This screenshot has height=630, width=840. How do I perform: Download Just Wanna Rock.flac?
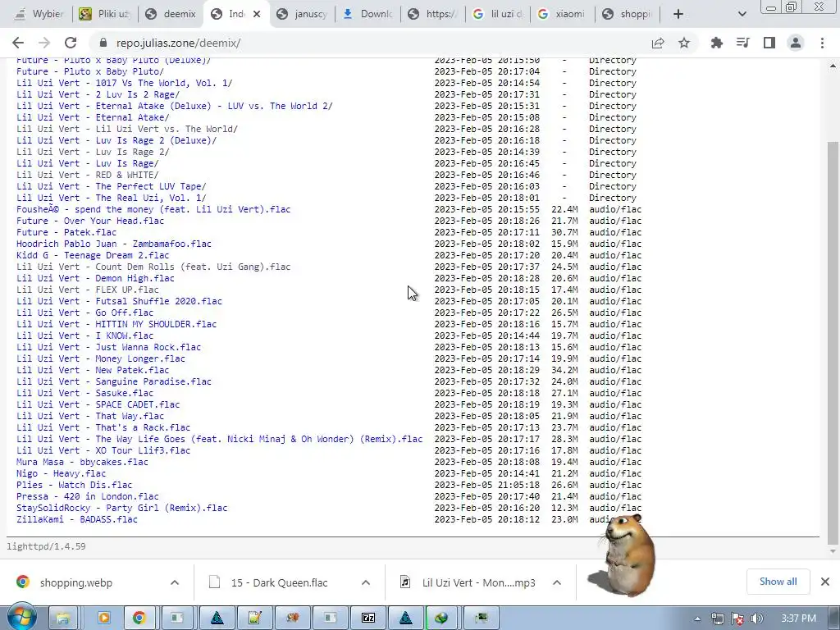(x=109, y=347)
